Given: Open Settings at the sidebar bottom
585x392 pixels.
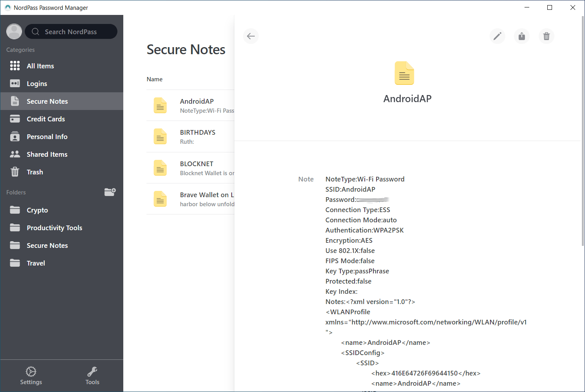Looking at the screenshot, I should 31,376.
